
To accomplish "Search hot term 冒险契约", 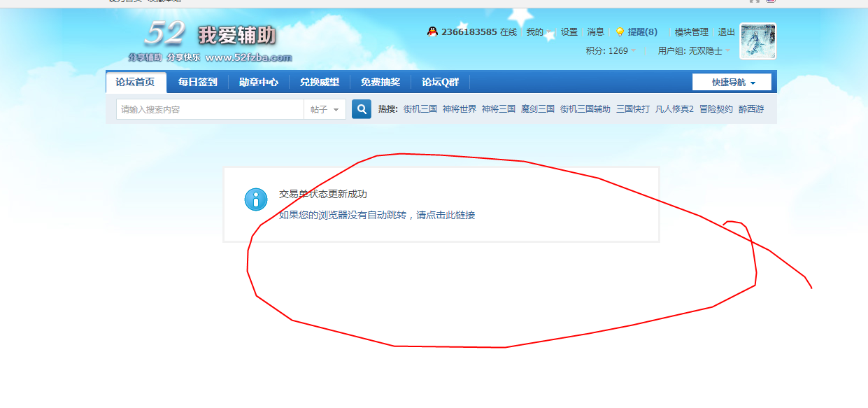I will (x=716, y=109).
